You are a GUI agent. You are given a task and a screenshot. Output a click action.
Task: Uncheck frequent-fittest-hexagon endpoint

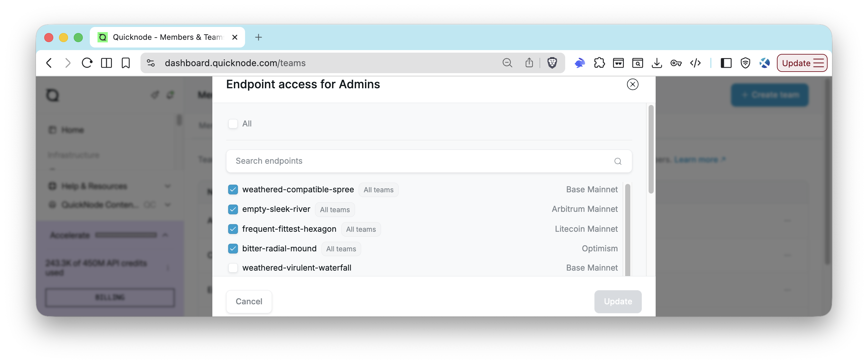233,229
